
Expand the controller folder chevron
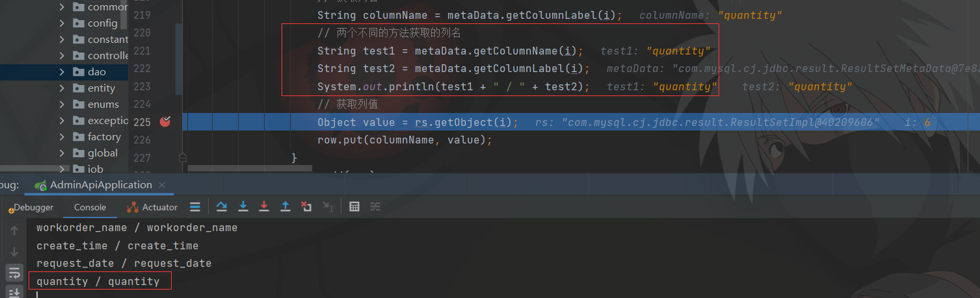[62, 56]
